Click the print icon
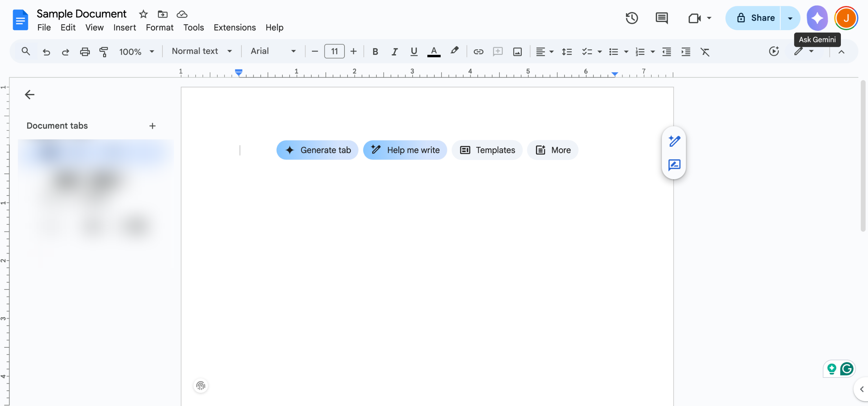Screen dimensions: 868x406 [x=85, y=52]
